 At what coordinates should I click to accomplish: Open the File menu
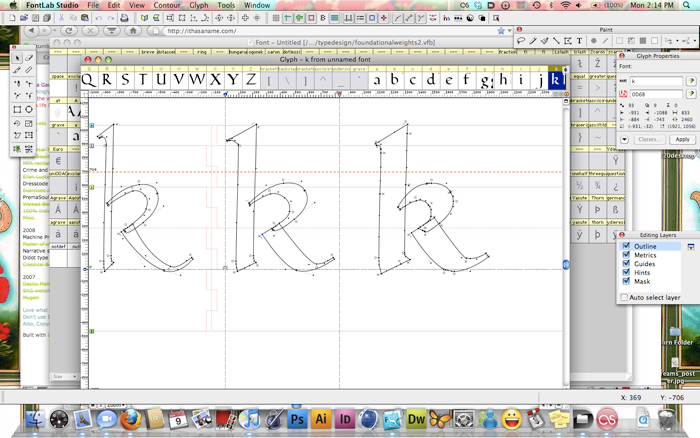93,5
